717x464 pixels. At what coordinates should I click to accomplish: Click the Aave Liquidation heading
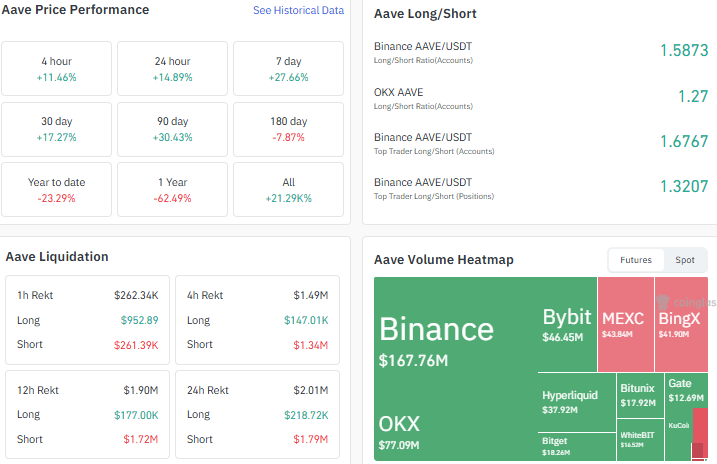click(57, 256)
